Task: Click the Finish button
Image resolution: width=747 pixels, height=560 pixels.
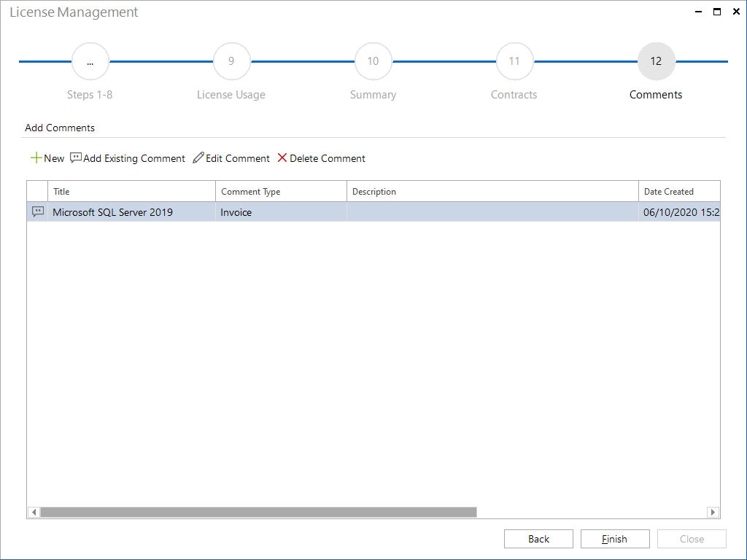Action: 614,539
